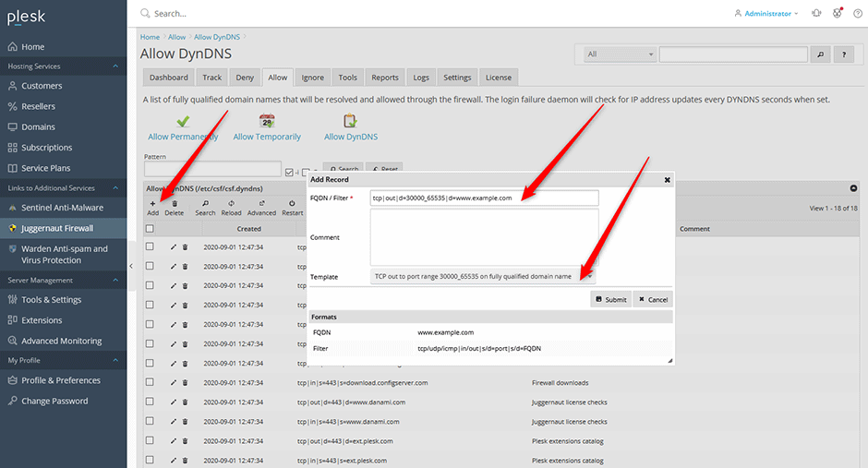
Task: Click Cancel in Add Record dialog
Action: [653, 299]
